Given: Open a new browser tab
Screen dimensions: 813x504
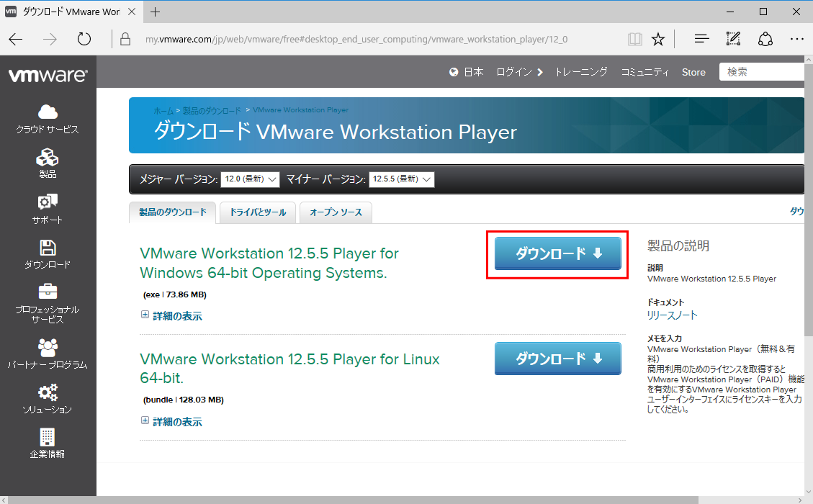Looking at the screenshot, I should coord(155,12).
